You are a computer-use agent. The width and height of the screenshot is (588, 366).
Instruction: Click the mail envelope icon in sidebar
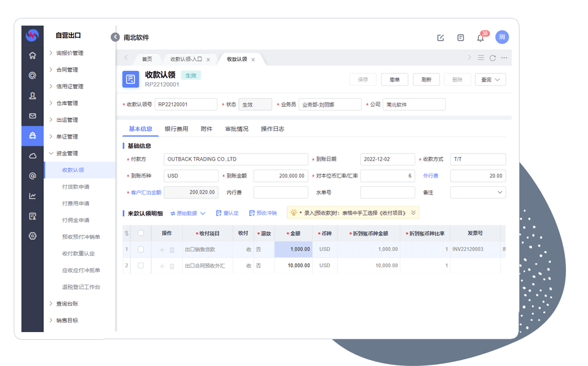coord(33,116)
